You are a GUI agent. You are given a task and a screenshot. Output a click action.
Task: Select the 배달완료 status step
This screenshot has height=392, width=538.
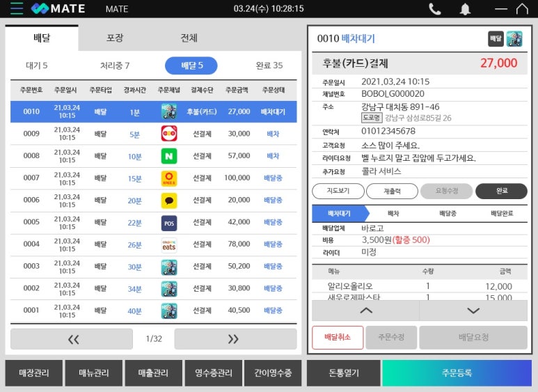coord(502,214)
